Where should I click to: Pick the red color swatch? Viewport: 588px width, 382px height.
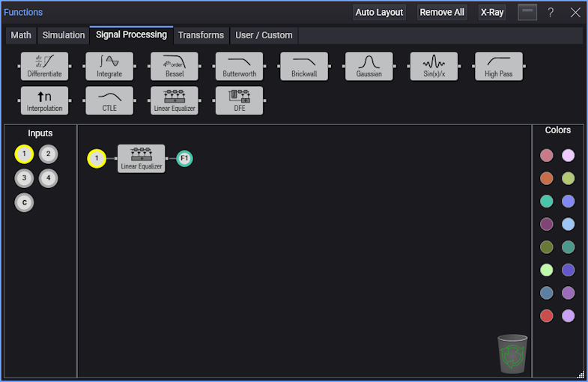(547, 316)
